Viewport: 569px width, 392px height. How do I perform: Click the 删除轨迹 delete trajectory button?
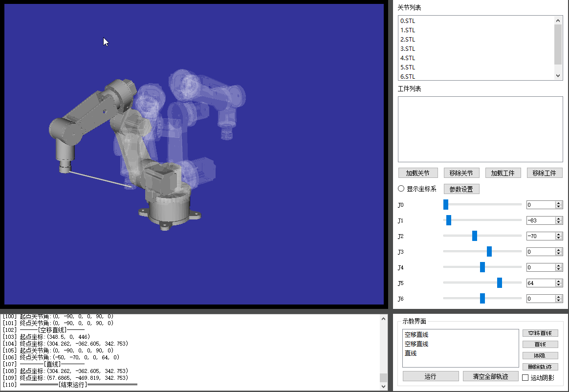540,367
